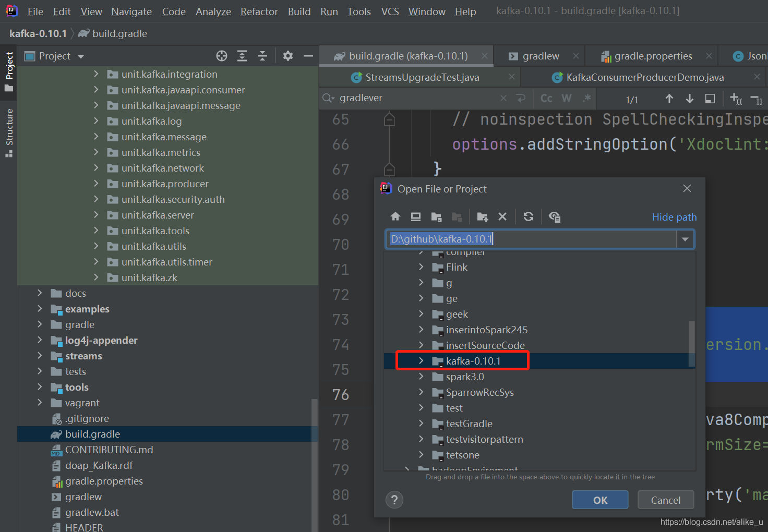This screenshot has height=532, width=768.
Task: Close the build.gradle editor tab
Action: (x=485, y=56)
